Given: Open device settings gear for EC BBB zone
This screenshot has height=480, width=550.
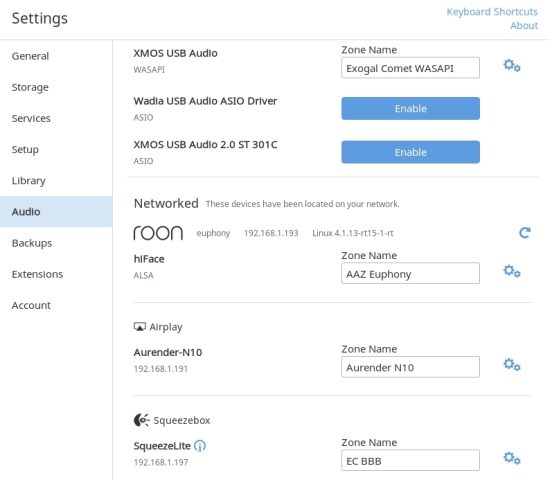Looking at the screenshot, I should [x=512, y=458].
